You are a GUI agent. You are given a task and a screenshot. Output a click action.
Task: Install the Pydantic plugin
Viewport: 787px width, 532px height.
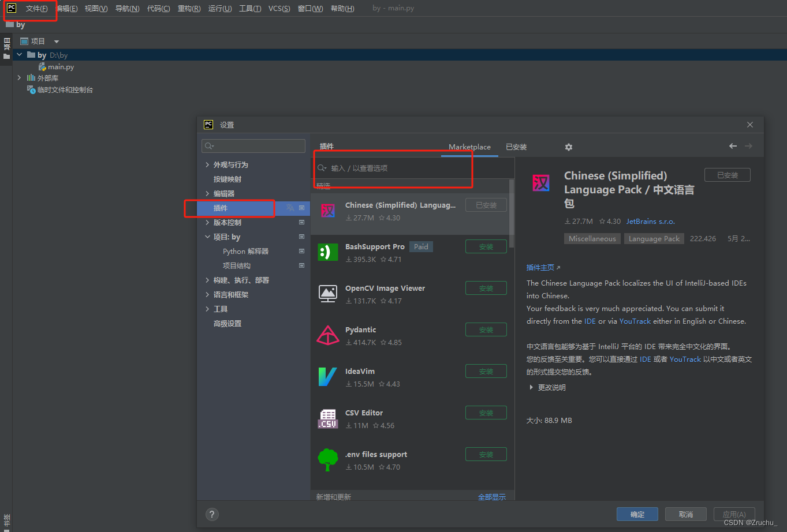[x=486, y=329]
